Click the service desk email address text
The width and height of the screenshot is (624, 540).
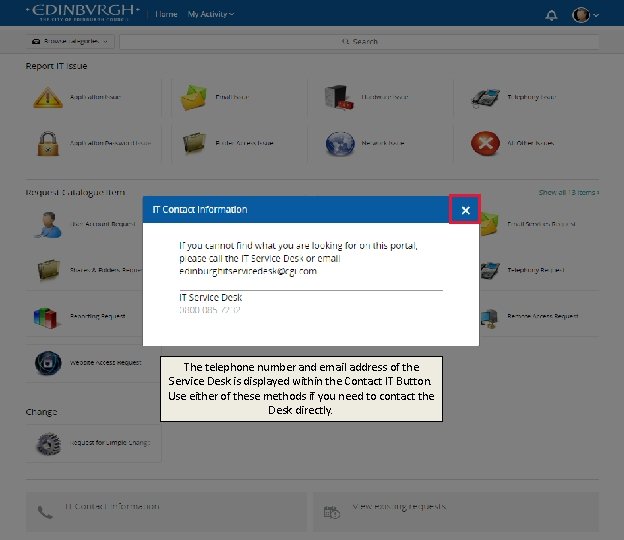(248, 271)
